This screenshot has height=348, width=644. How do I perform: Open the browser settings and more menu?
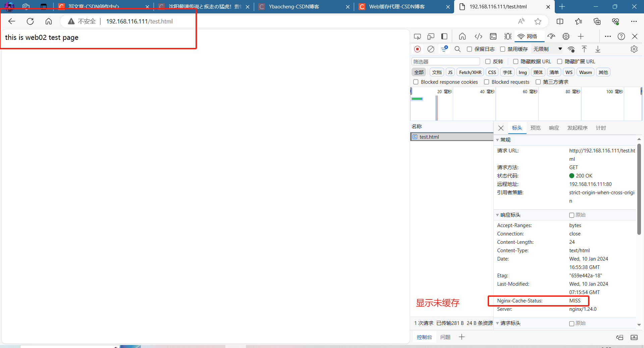(634, 21)
